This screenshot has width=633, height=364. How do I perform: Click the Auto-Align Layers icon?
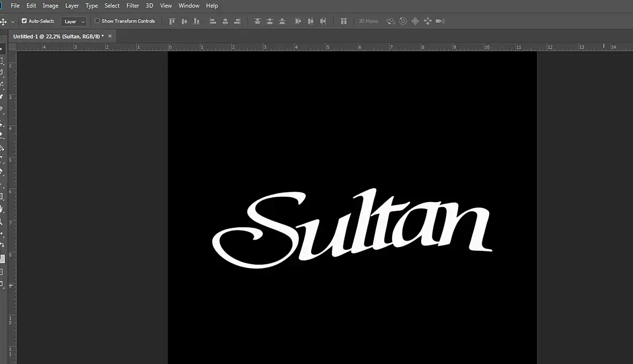[x=343, y=21]
